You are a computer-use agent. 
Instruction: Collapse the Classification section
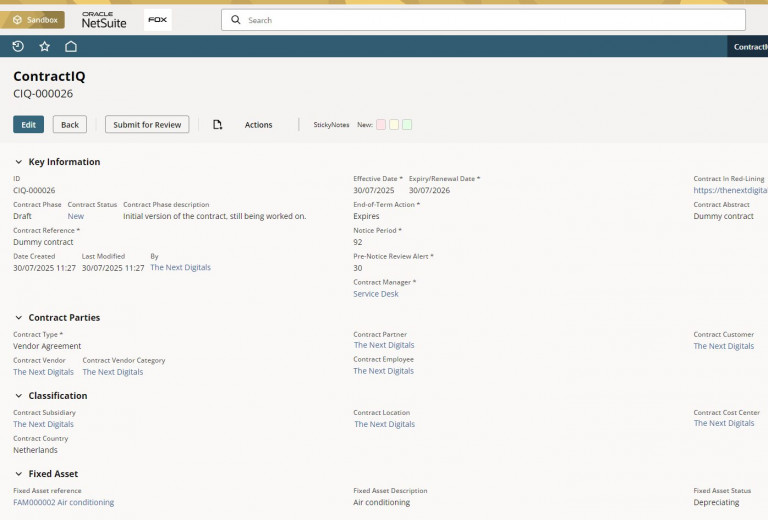(19, 396)
